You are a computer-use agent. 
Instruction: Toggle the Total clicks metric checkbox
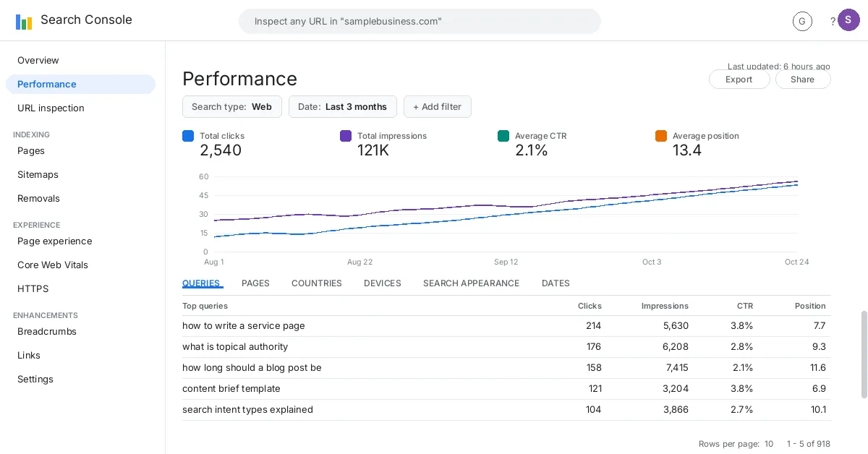coord(188,136)
